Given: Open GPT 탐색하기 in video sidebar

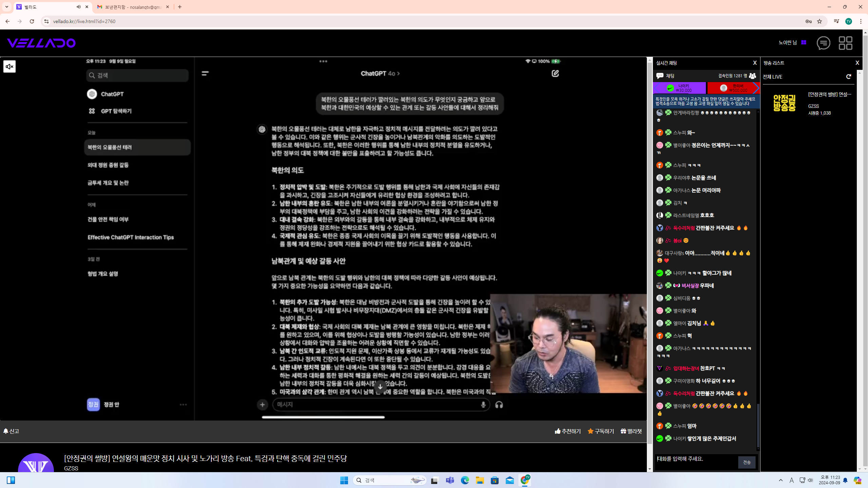Looking at the screenshot, I should (110, 111).
